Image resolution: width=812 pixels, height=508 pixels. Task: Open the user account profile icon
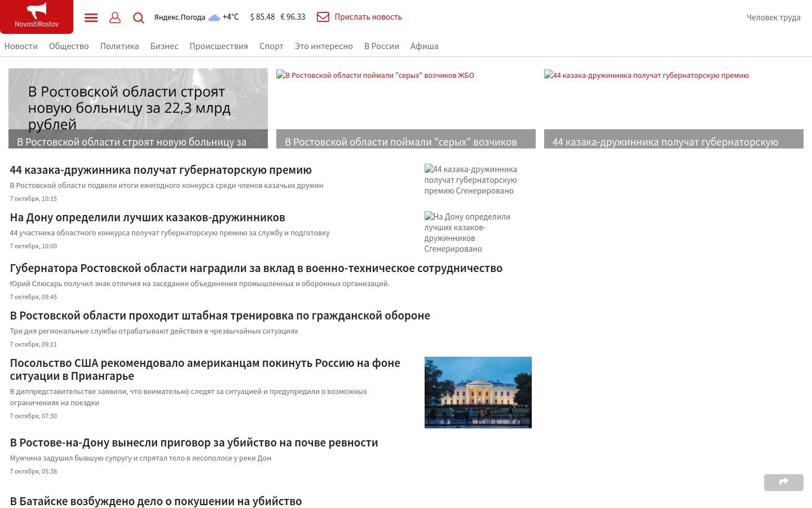(x=115, y=17)
